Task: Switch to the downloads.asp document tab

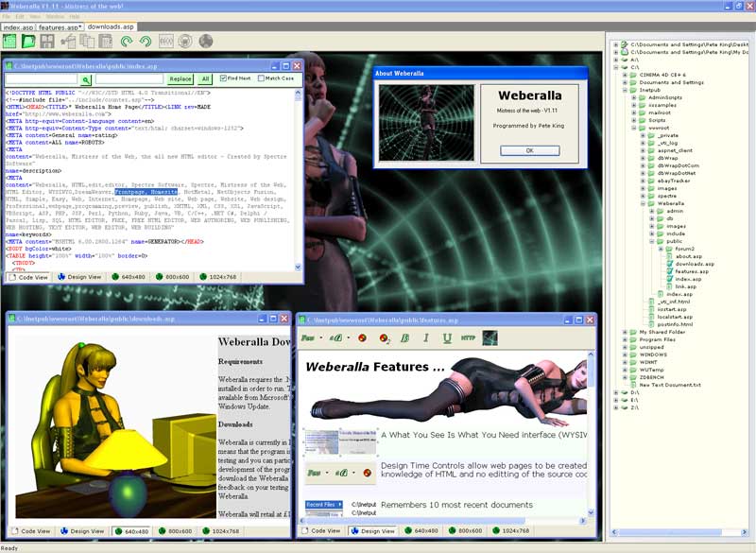Action: click(x=111, y=27)
